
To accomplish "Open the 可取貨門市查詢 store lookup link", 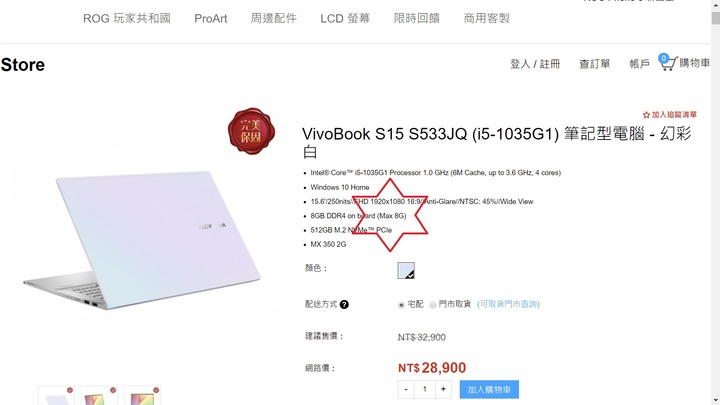I will (x=508, y=304).
